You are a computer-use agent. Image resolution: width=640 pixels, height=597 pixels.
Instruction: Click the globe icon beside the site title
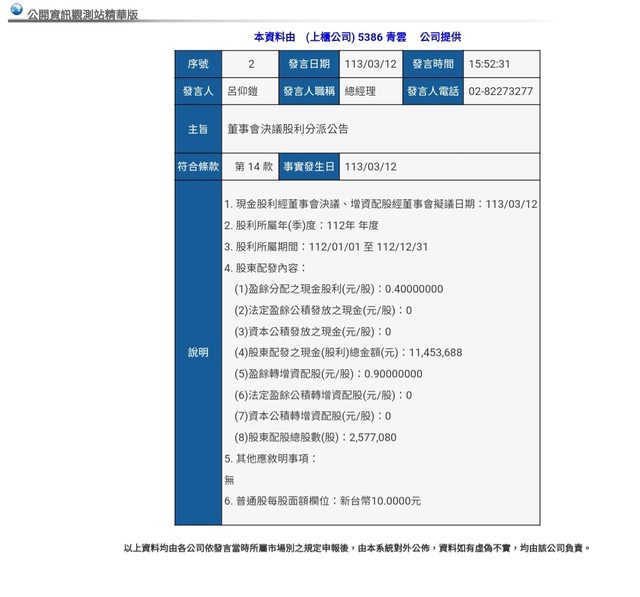point(16,10)
